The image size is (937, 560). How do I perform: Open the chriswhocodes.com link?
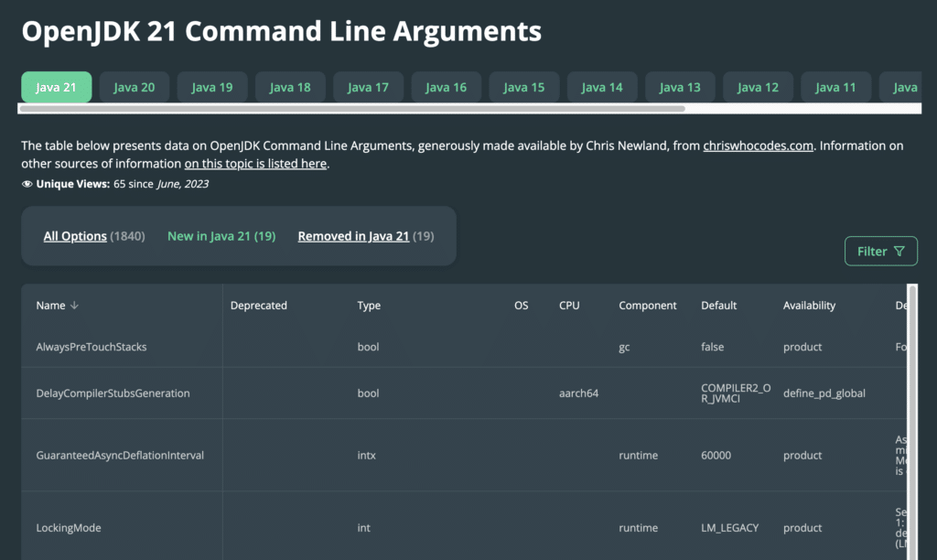[x=758, y=145]
